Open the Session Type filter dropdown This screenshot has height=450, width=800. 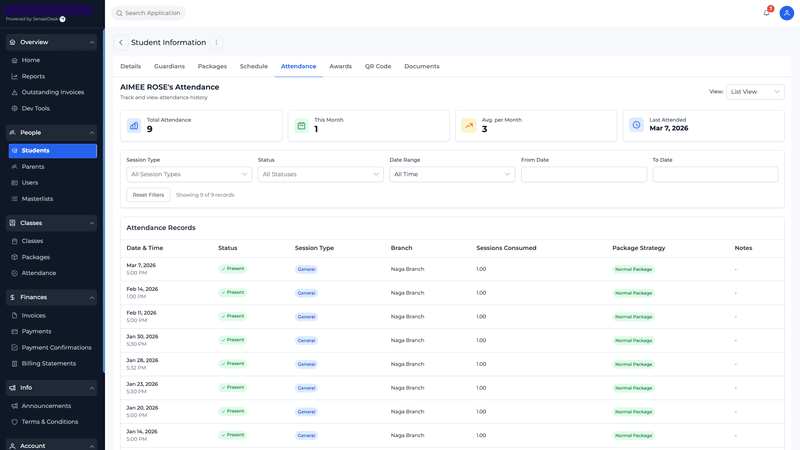click(189, 174)
